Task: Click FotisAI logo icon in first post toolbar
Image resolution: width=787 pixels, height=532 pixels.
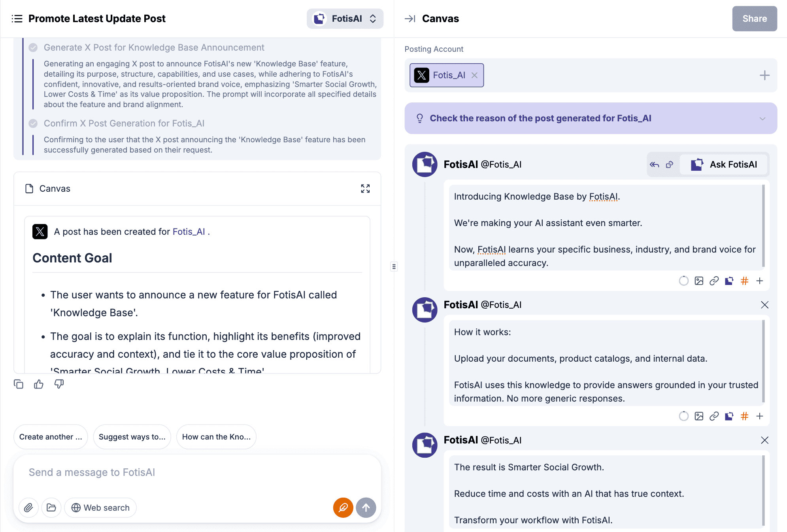Action: tap(729, 281)
